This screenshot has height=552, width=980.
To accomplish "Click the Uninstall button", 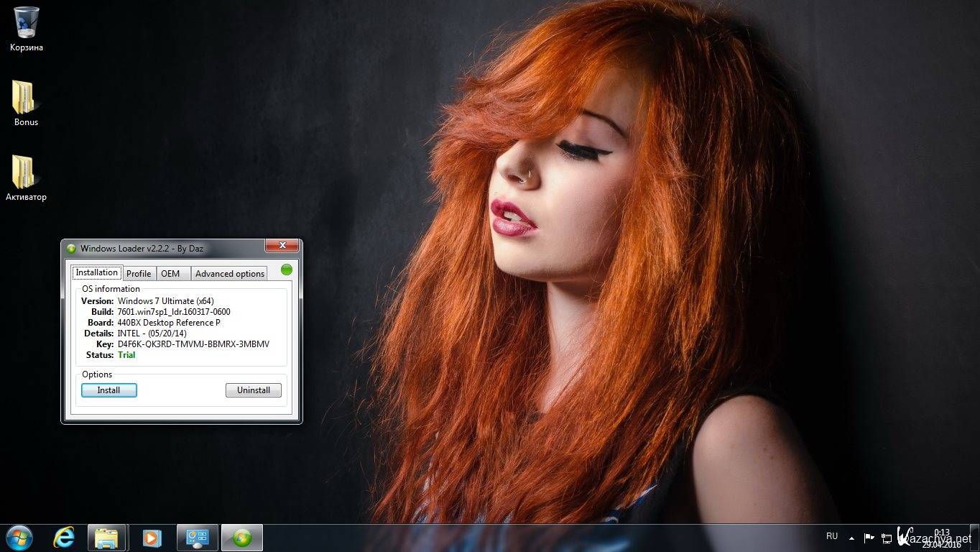I will click(253, 390).
